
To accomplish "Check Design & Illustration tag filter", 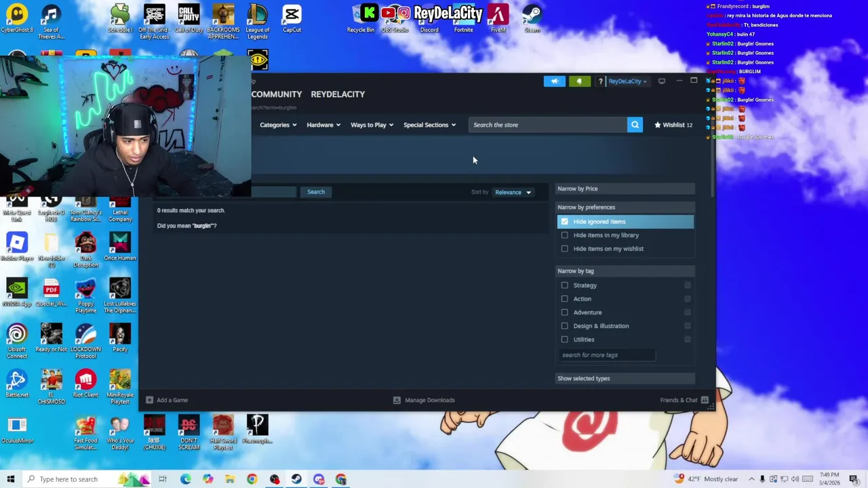I will click(565, 326).
